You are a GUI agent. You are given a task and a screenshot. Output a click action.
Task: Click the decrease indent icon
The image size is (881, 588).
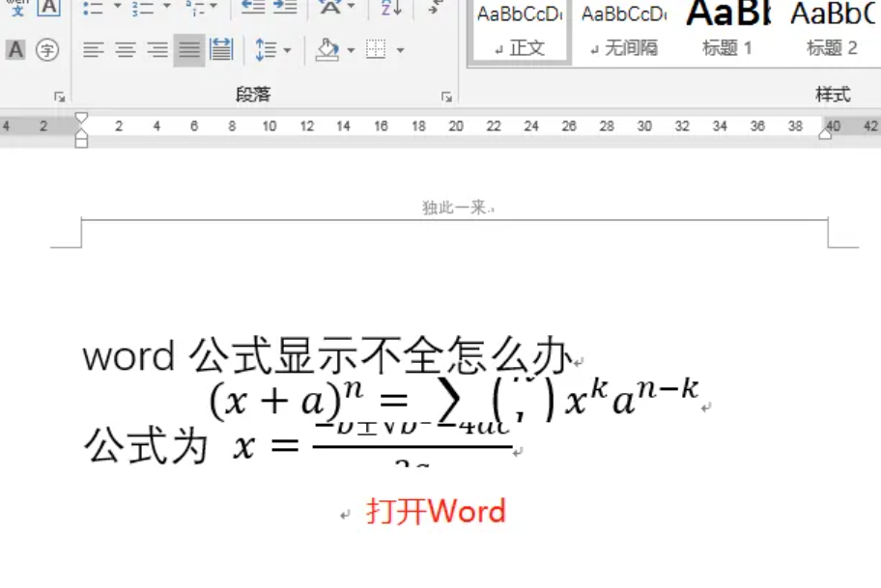(x=252, y=8)
